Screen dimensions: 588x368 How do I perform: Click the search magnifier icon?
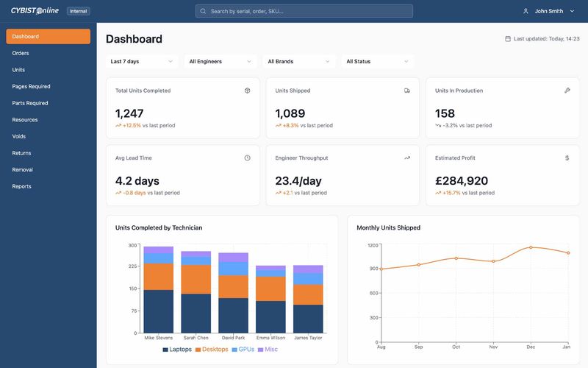(x=203, y=11)
